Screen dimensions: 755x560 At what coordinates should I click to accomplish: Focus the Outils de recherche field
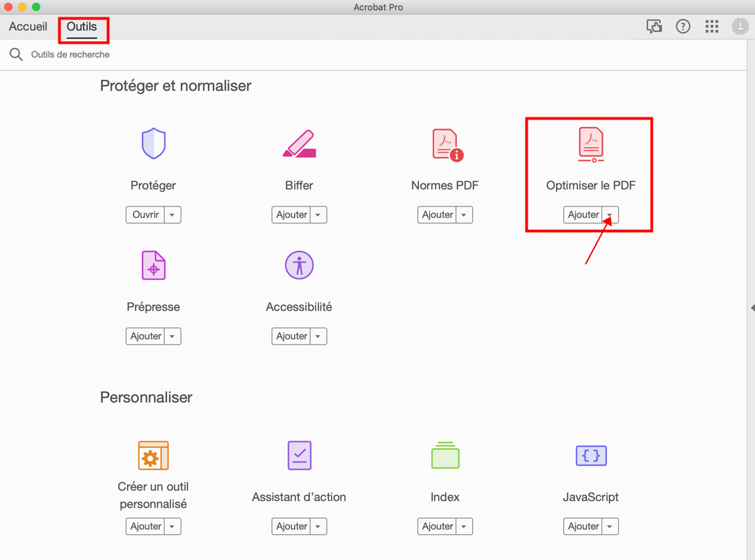[70, 54]
